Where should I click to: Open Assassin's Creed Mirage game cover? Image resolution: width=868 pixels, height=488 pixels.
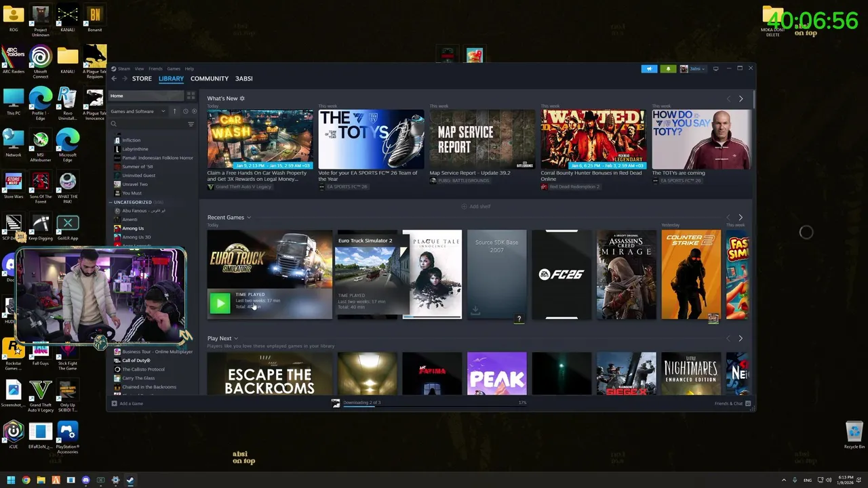pos(626,274)
